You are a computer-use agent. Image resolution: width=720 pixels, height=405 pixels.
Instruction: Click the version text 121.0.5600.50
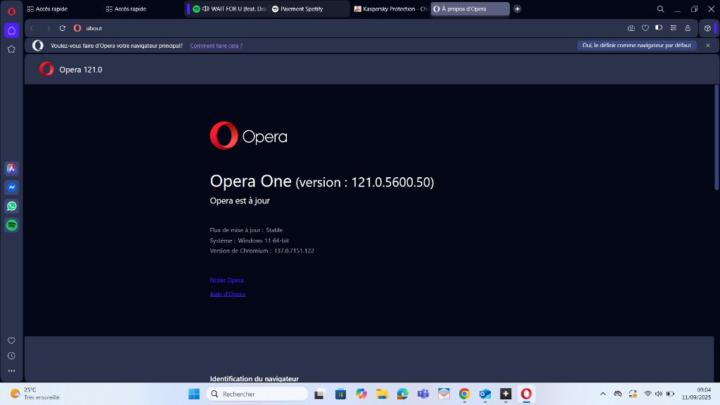[392, 182]
